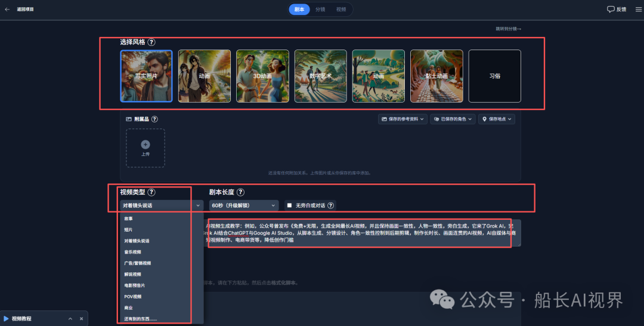
Task: Switch to the 视频 tab
Action: click(x=341, y=9)
